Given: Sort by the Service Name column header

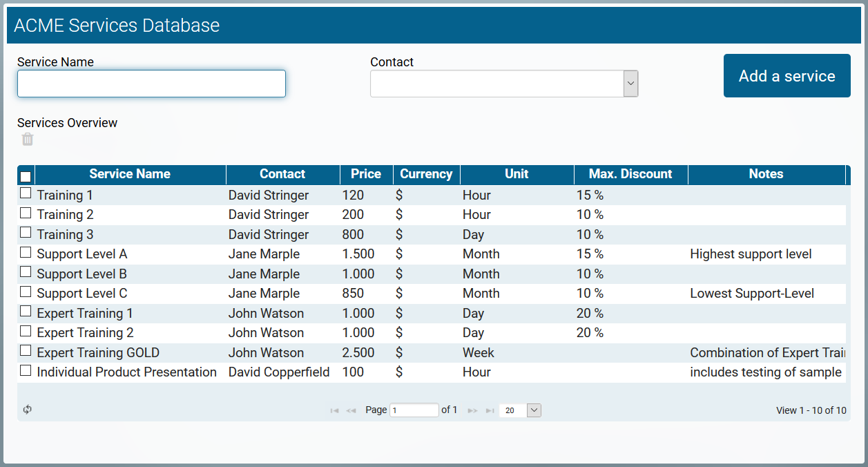Looking at the screenshot, I should click(x=130, y=174).
